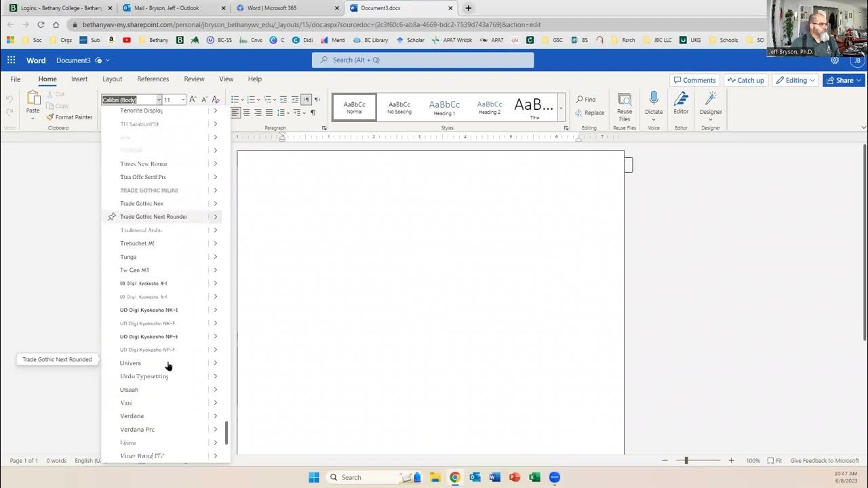This screenshot has height=488, width=868.
Task: Center align the paragraph
Action: pyautogui.click(x=247, y=113)
